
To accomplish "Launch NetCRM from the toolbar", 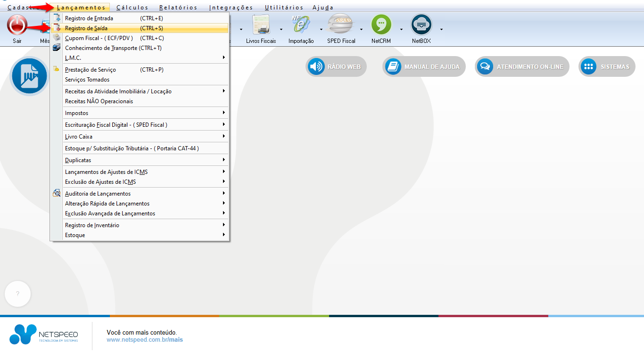I will click(x=381, y=25).
